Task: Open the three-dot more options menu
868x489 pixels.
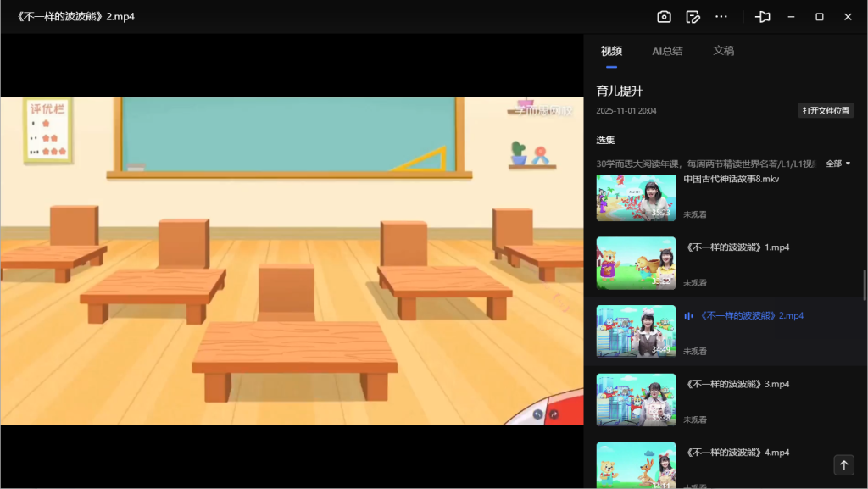Action: pos(721,17)
